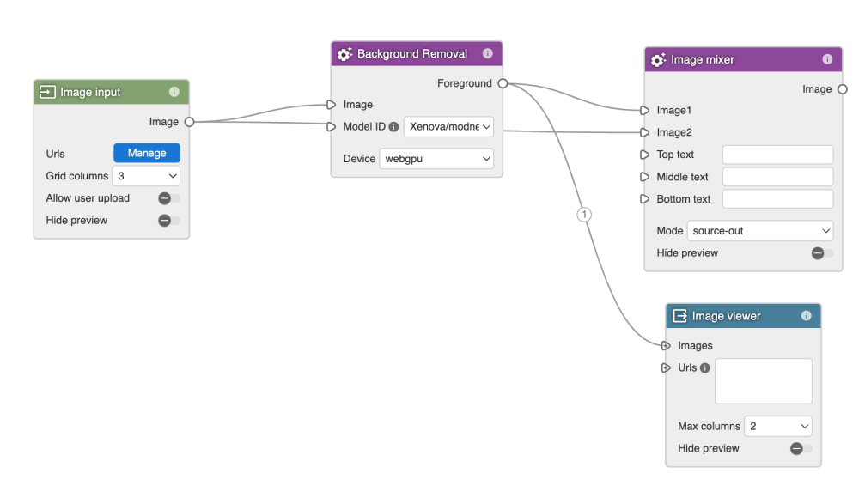Open the Mode dropdown showing source-out
859x504 pixels.
[760, 231]
